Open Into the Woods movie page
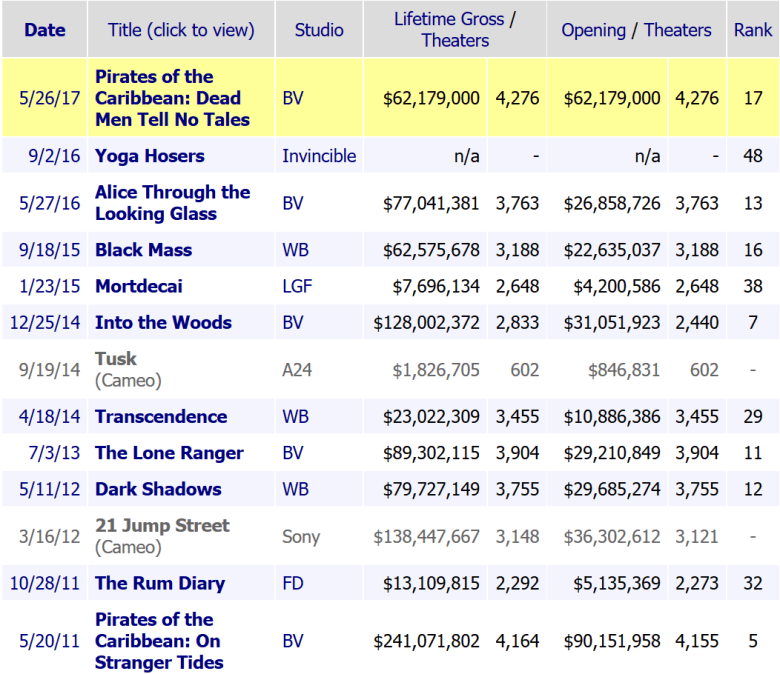The image size is (780, 674). click(163, 323)
